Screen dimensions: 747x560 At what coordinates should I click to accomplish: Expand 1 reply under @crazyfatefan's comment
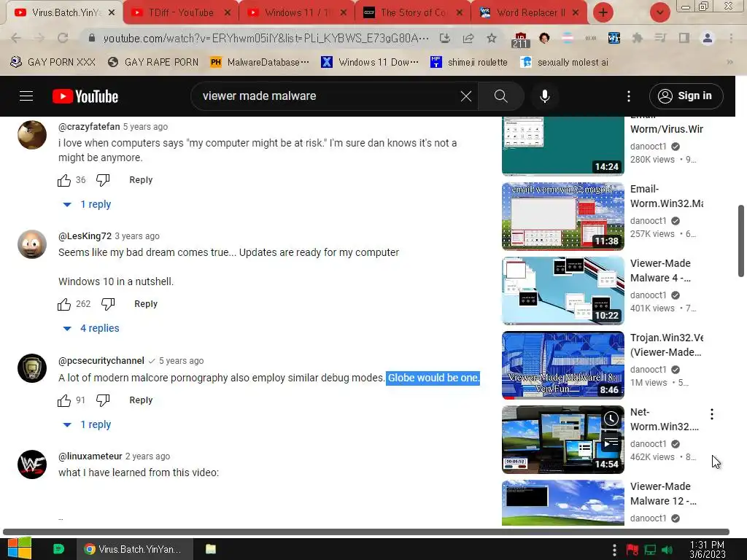88,204
